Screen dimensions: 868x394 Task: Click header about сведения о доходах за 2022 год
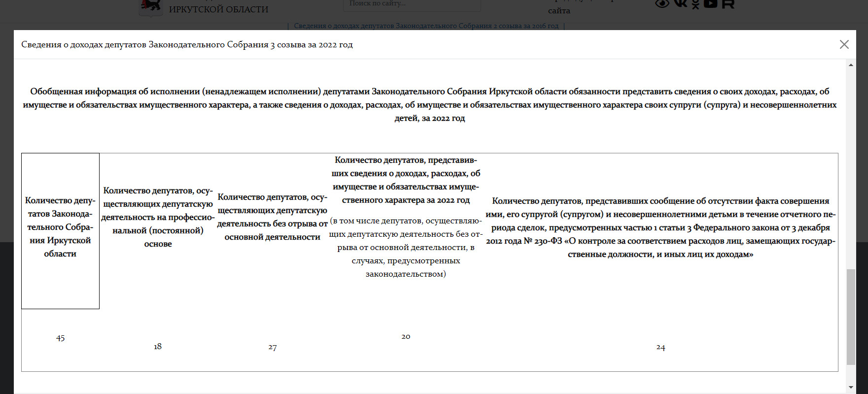pos(406,180)
